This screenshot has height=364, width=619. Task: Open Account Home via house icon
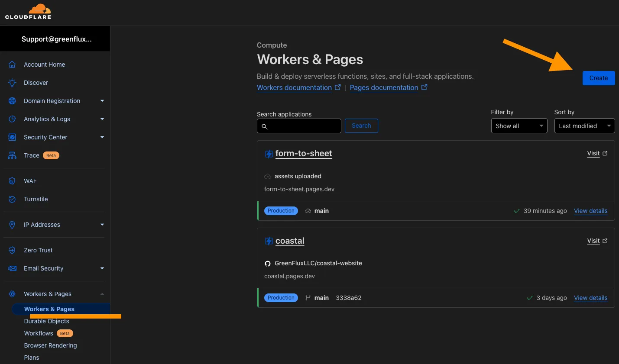(x=12, y=64)
